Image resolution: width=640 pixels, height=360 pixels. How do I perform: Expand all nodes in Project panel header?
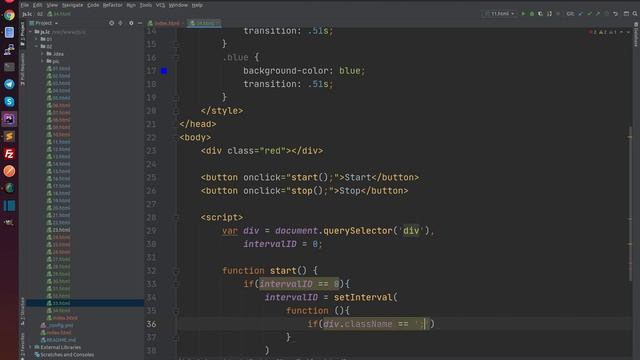[120, 23]
